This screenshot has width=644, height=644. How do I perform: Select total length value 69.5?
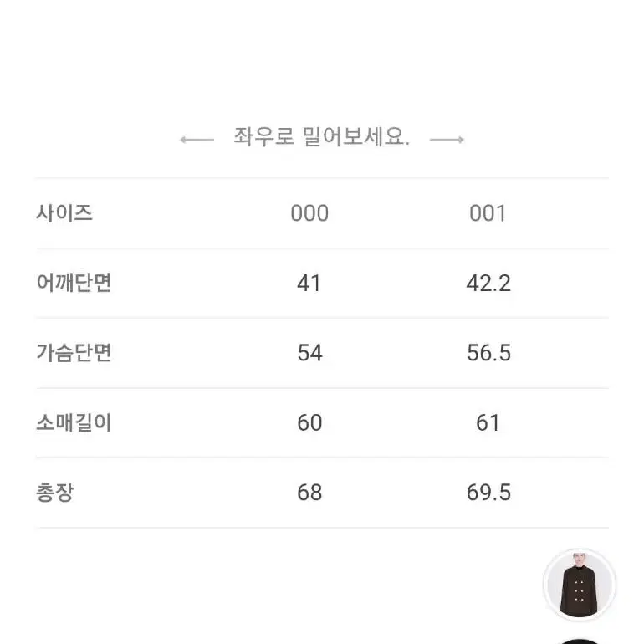488,493
